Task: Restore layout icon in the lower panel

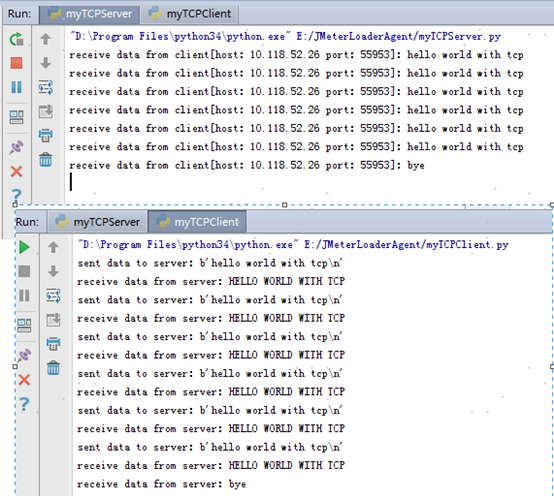Action: [x=24, y=325]
